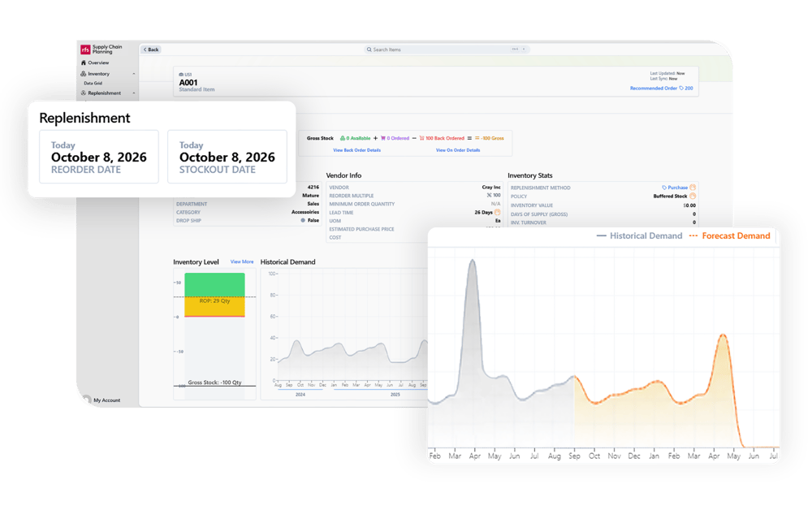This screenshot has height=510, width=812.
Task: Click the Stockout Date card
Action: (x=227, y=157)
